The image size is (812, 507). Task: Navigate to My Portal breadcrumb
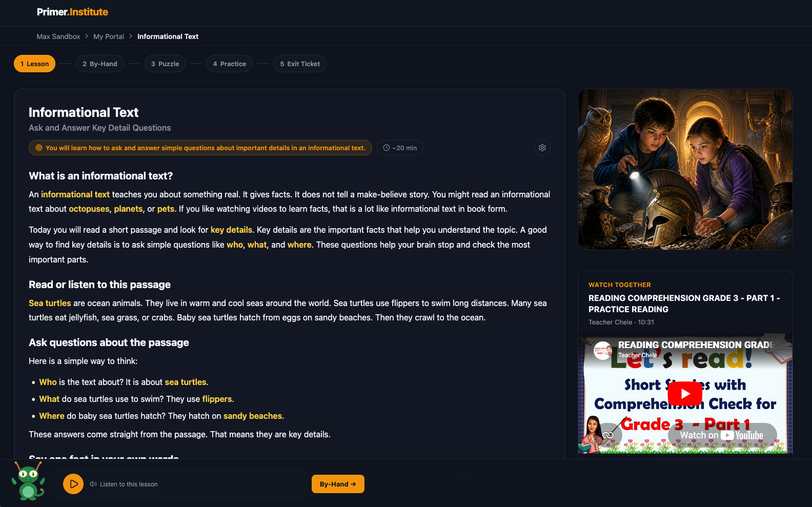tap(109, 36)
